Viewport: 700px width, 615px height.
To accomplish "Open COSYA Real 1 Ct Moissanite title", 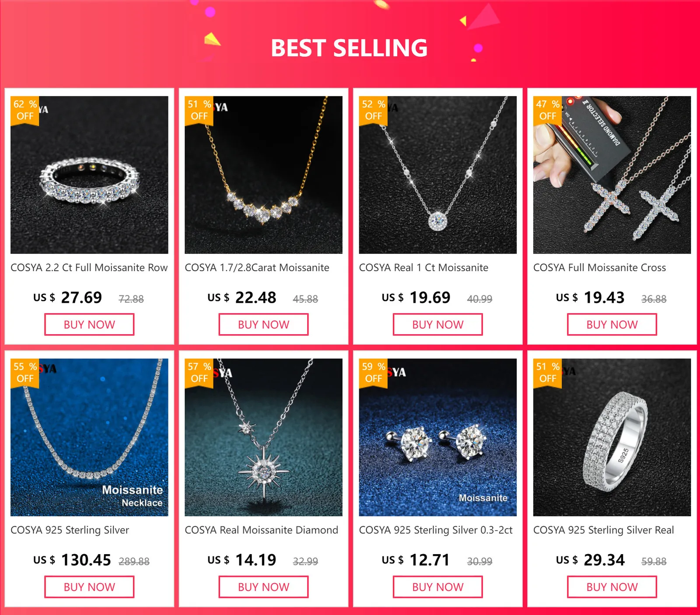I will [x=423, y=268].
